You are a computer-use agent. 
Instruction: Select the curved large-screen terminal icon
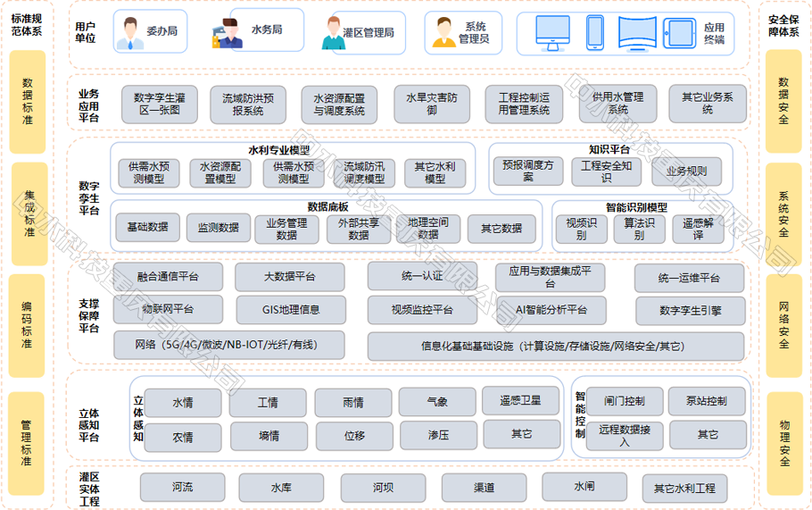pyautogui.click(x=637, y=34)
